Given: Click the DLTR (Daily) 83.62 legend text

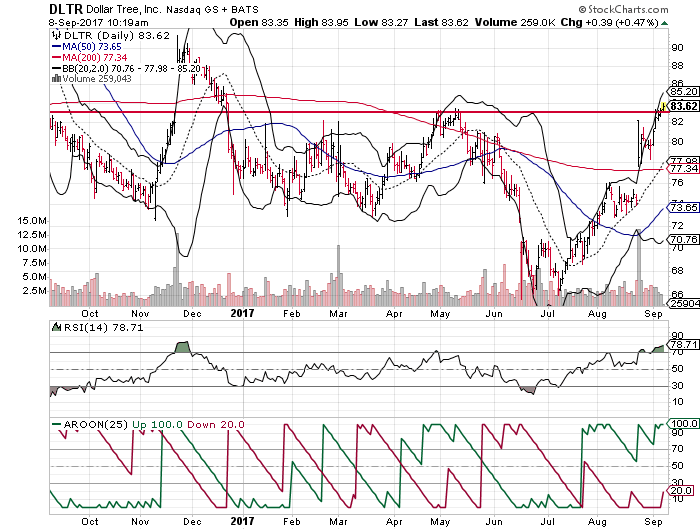Looking at the screenshot, I should (x=117, y=36).
